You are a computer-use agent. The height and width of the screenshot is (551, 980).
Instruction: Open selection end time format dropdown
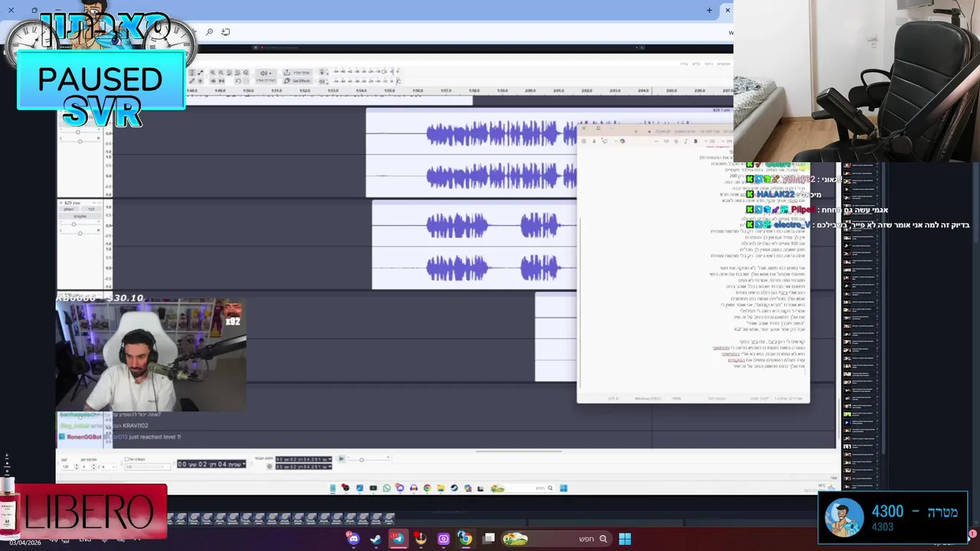pos(329,467)
